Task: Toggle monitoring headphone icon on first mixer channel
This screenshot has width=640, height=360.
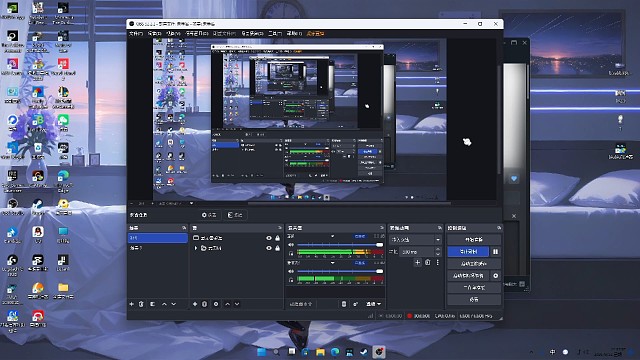Action: point(291,253)
